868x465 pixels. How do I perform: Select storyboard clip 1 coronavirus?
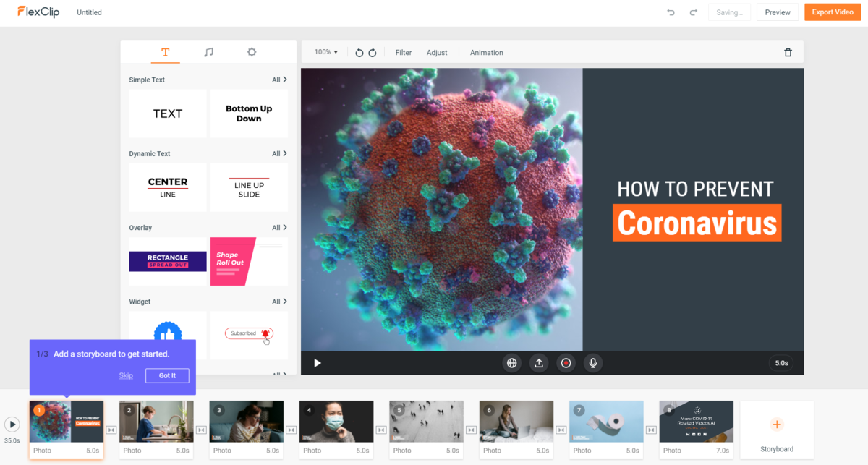(67, 422)
